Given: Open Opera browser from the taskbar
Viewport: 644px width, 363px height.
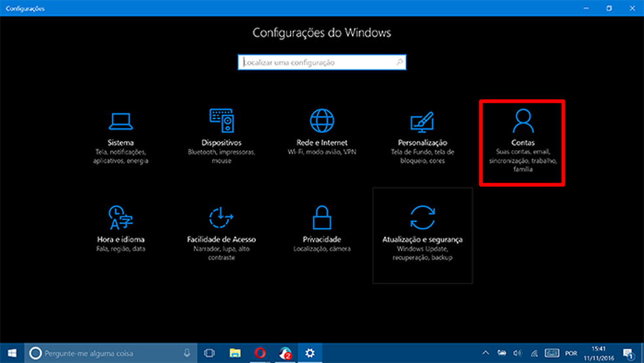Looking at the screenshot, I should 260,353.
